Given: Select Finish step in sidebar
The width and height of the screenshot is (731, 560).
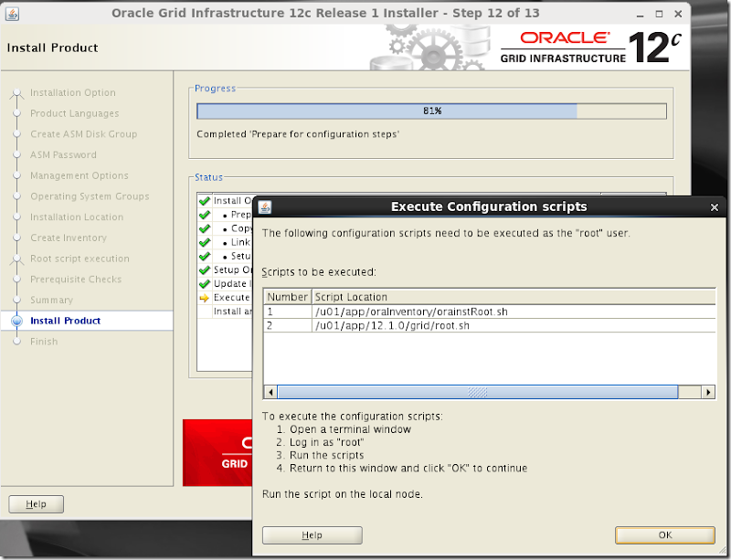Looking at the screenshot, I should pyautogui.click(x=44, y=342).
